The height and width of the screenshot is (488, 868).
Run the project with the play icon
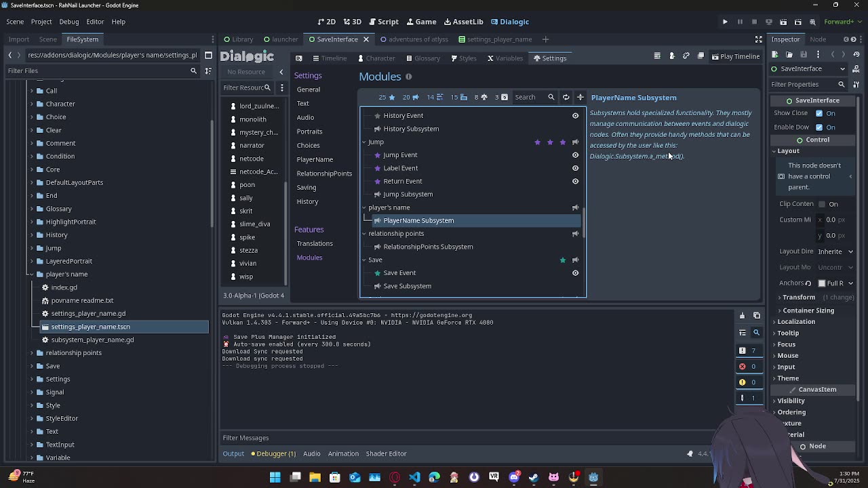point(725,22)
